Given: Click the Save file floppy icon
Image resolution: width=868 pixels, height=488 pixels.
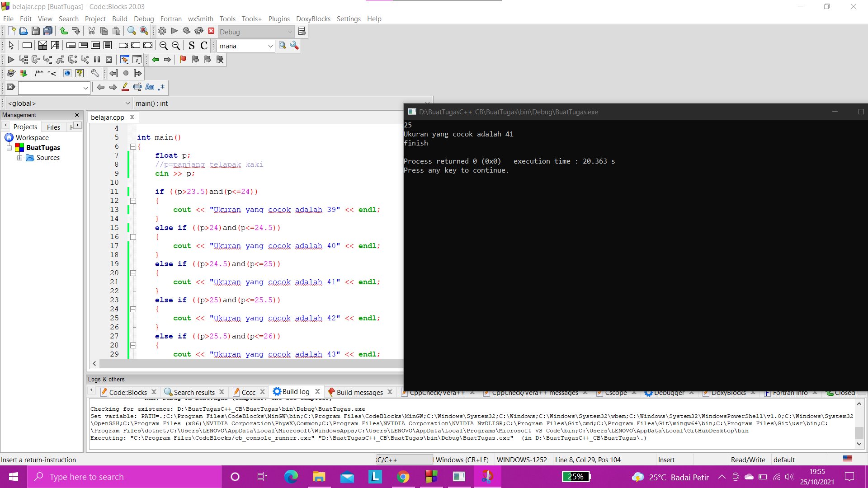Looking at the screenshot, I should [36, 31].
